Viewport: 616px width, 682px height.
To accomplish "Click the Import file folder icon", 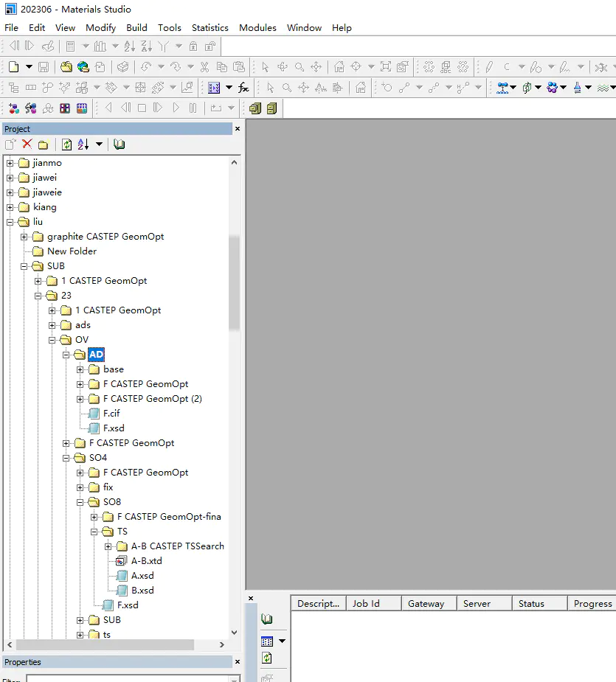I will coord(66,67).
